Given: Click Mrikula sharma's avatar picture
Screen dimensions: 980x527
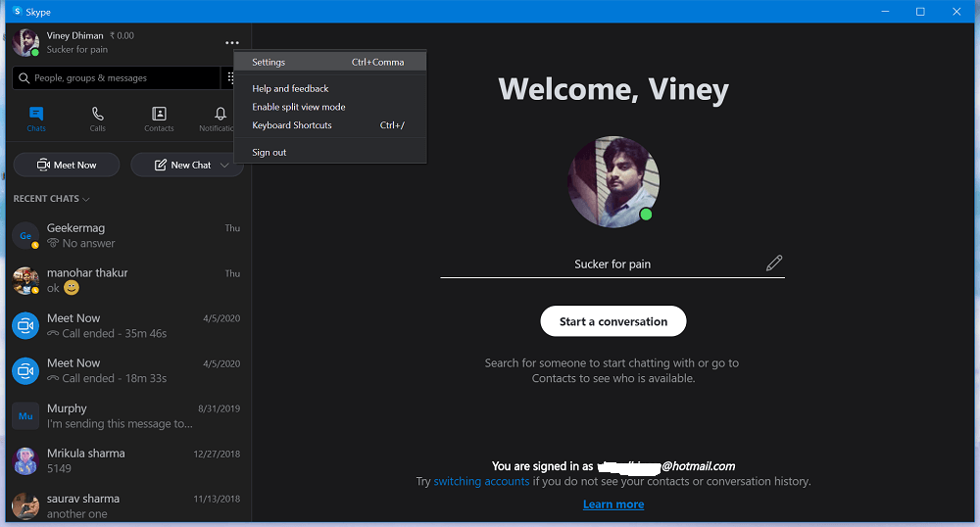Looking at the screenshot, I should tap(25, 460).
